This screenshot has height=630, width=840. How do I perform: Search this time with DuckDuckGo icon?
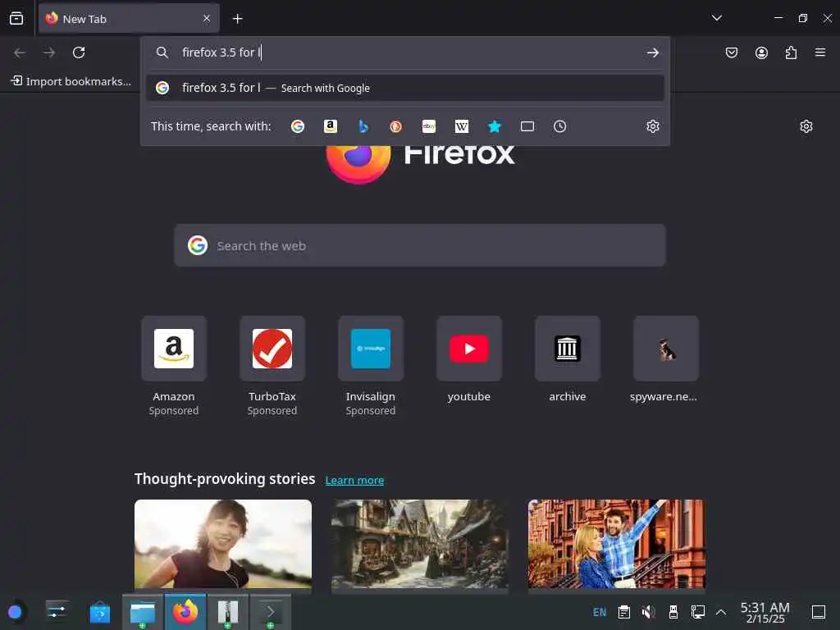(x=396, y=126)
